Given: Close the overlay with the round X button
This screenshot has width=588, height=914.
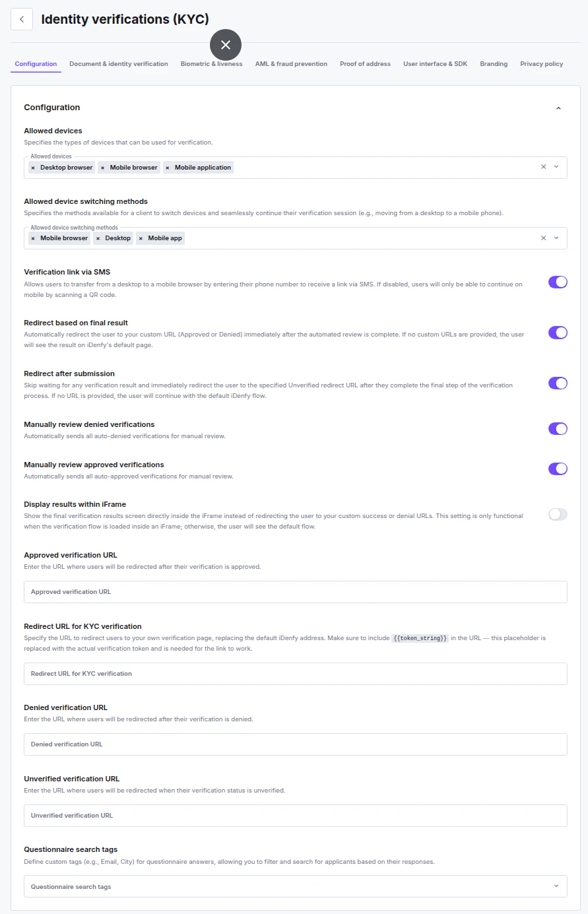Looking at the screenshot, I should pyautogui.click(x=226, y=45).
